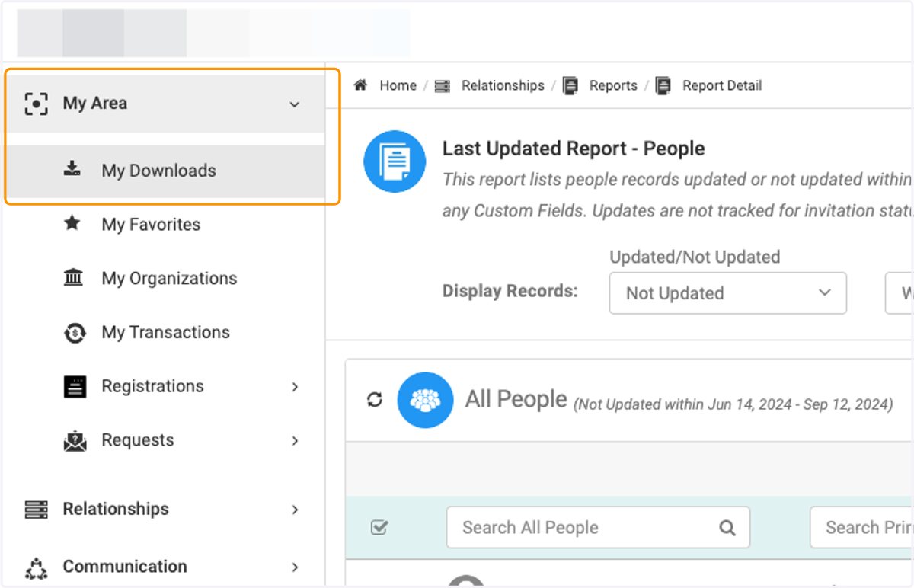
Task: Click the My Area target icon
Action: 36,104
